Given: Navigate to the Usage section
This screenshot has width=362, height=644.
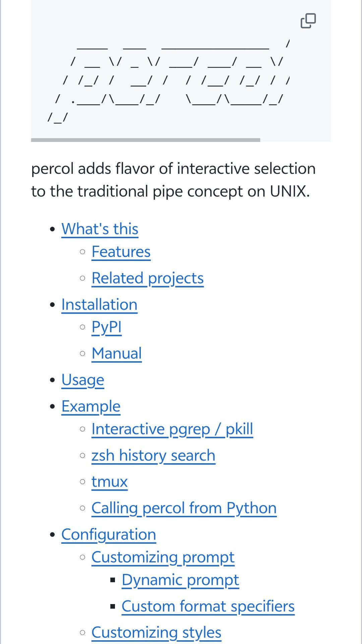Looking at the screenshot, I should pyautogui.click(x=83, y=380).
